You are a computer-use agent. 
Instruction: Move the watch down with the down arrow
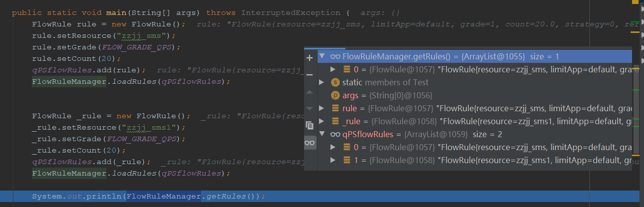click(x=310, y=108)
